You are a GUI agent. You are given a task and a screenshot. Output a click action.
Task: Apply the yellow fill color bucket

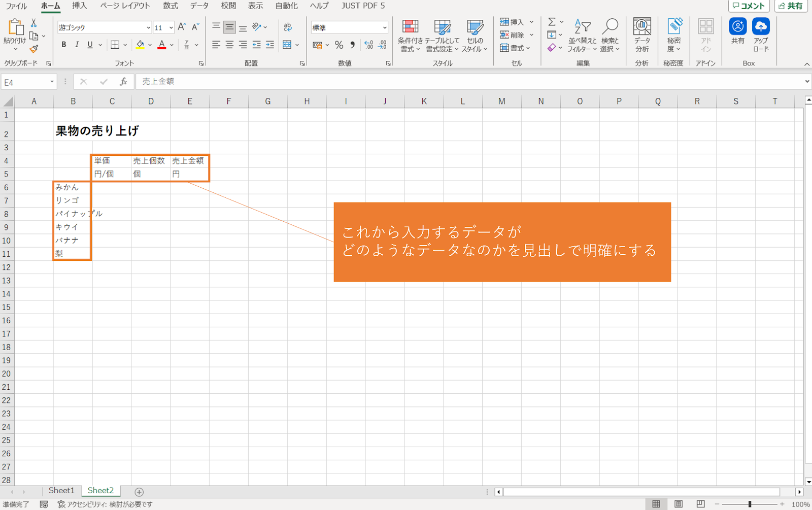[140, 45]
